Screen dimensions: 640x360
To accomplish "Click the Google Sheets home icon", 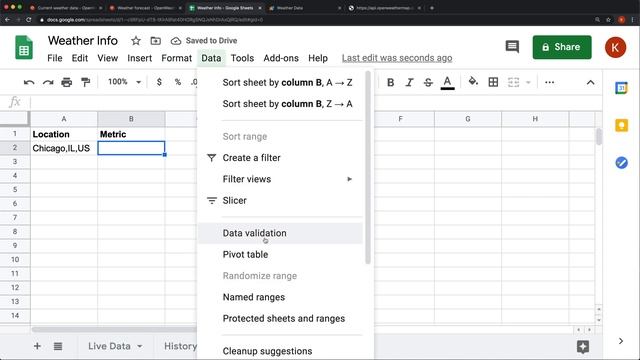I will click(x=24, y=48).
